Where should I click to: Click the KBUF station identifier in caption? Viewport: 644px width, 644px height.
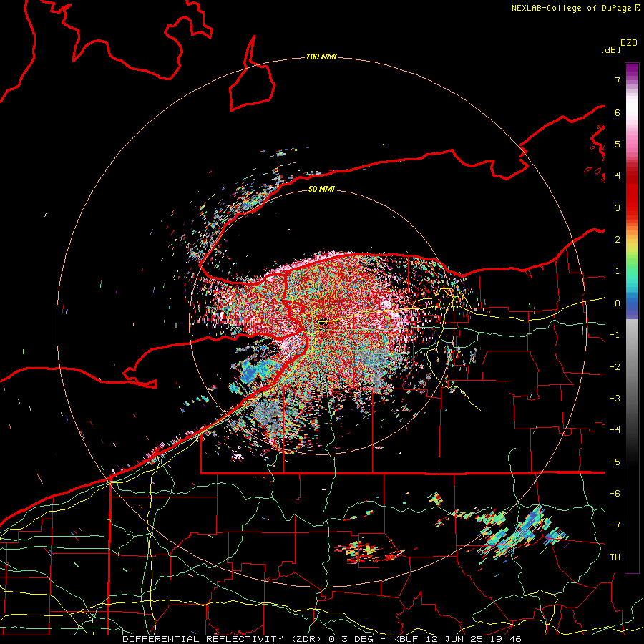[x=407, y=639]
